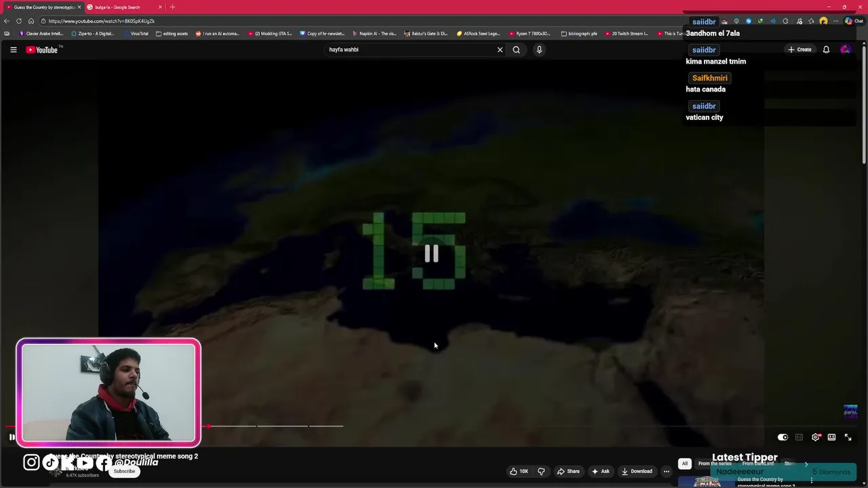This screenshot has height=488, width=868.
Task: Toggle the autoplay switch in the player
Action: 783,437
